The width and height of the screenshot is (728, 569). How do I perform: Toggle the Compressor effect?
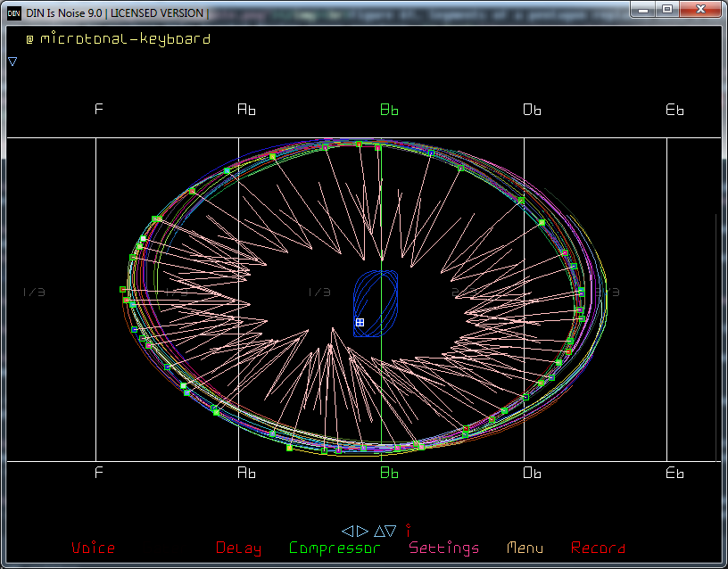coord(335,548)
